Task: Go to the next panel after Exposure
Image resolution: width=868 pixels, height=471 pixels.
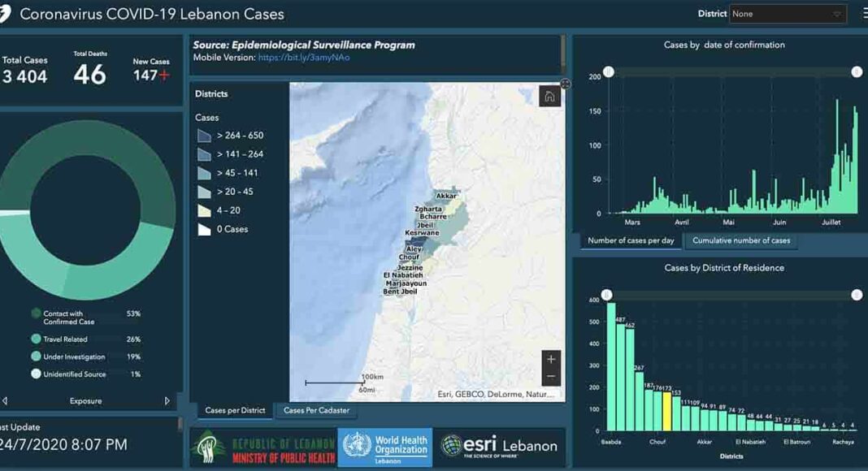Action: click(x=167, y=401)
